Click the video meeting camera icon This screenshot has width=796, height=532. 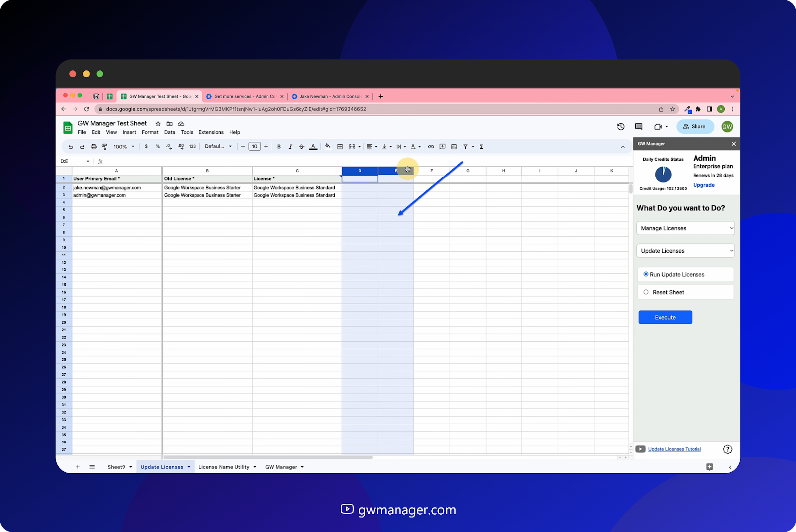(658, 127)
